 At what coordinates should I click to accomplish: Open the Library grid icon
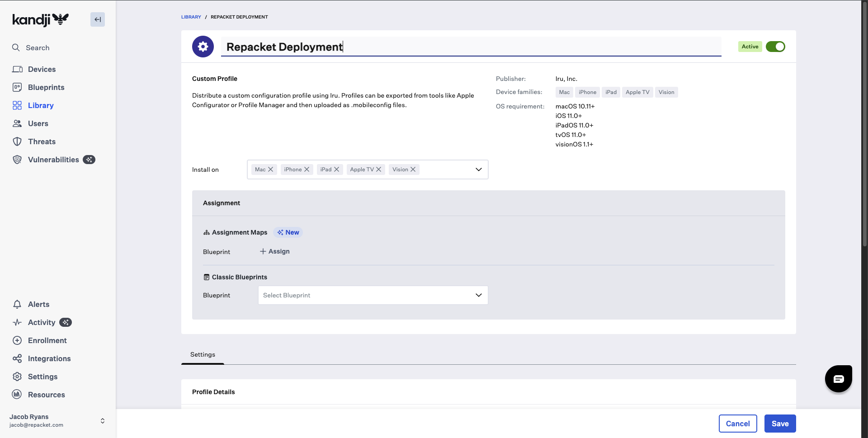pyautogui.click(x=17, y=105)
